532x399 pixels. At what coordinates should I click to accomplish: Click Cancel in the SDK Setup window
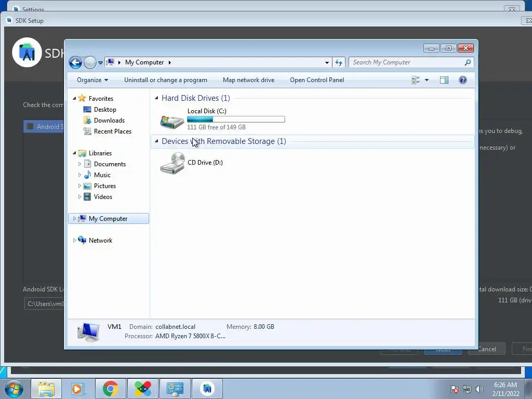click(487, 349)
